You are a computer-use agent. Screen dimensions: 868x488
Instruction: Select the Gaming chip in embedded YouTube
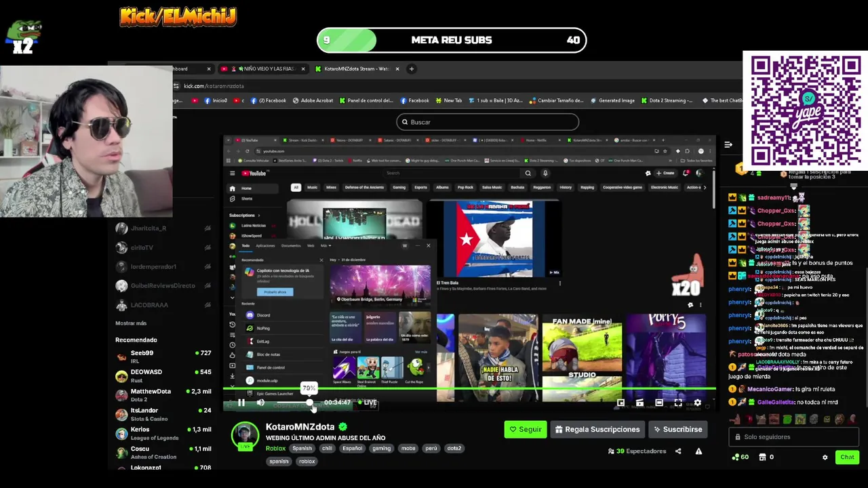point(399,187)
